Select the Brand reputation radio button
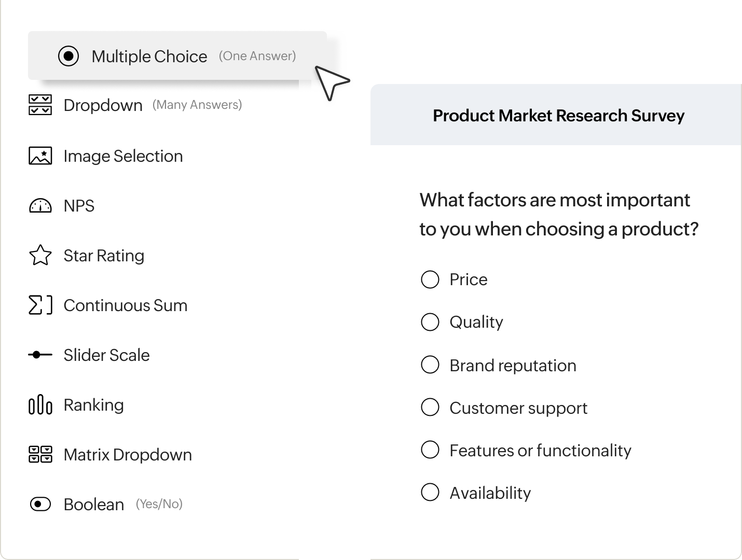Screen dimensions: 742x560 pyautogui.click(x=430, y=365)
